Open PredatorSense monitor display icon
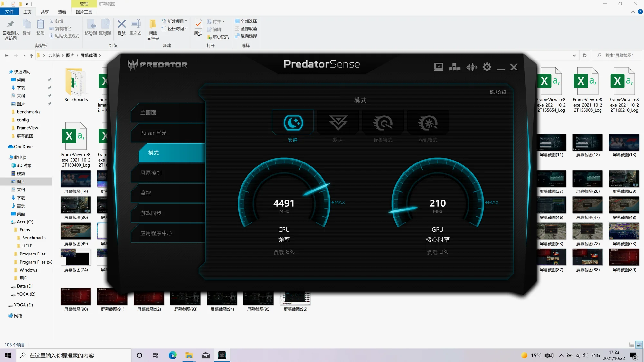The image size is (644, 362). (x=439, y=67)
